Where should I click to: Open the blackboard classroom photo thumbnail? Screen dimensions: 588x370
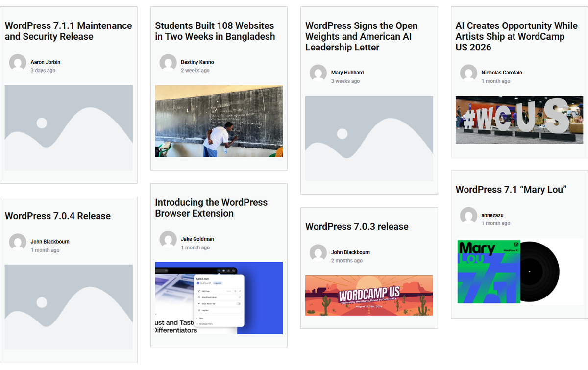tap(219, 121)
